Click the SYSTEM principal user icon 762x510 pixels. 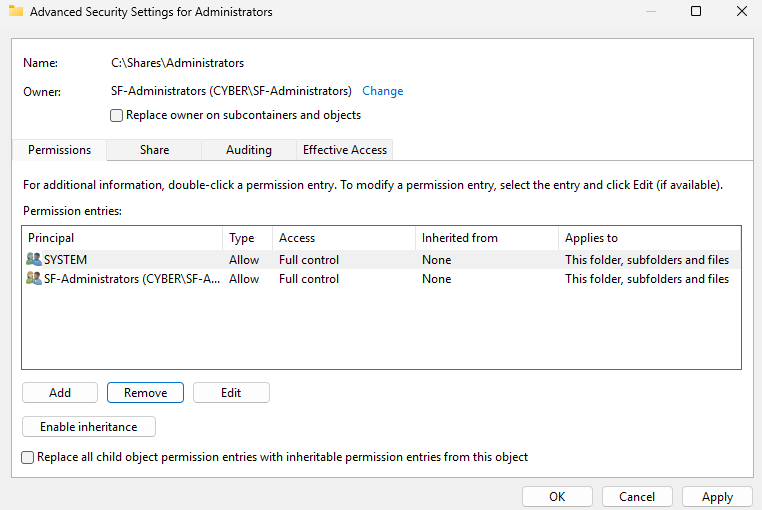pyautogui.click(x=35, y=260)
